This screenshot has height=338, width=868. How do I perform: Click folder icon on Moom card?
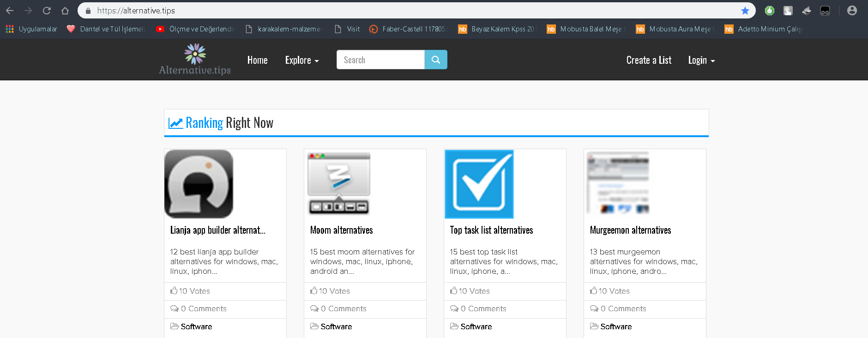coord(314,326)
